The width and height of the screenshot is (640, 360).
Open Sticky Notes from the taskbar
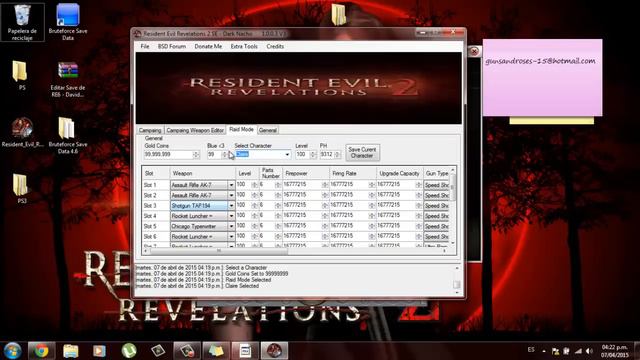point(216,351)
